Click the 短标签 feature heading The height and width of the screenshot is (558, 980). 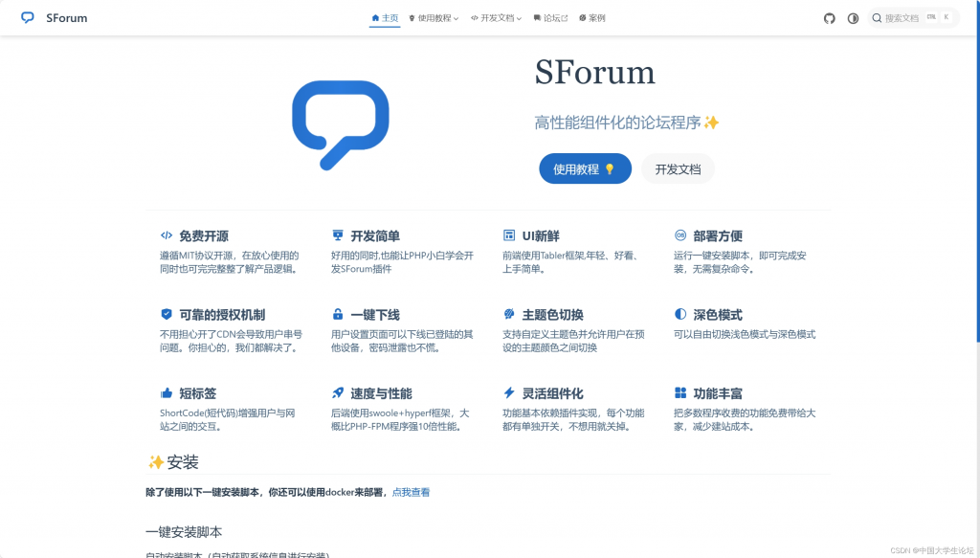coord(197,393)
